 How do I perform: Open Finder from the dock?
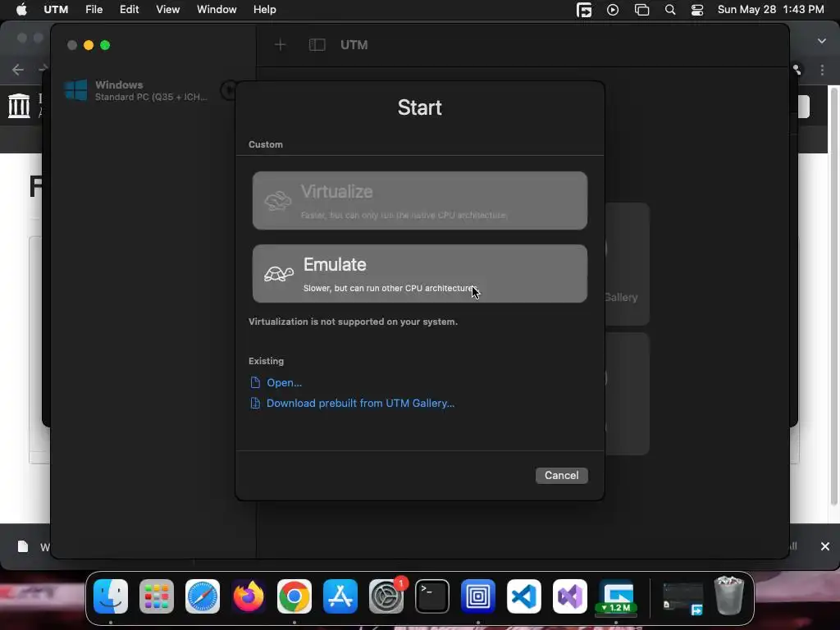click(x=111, y=596)
